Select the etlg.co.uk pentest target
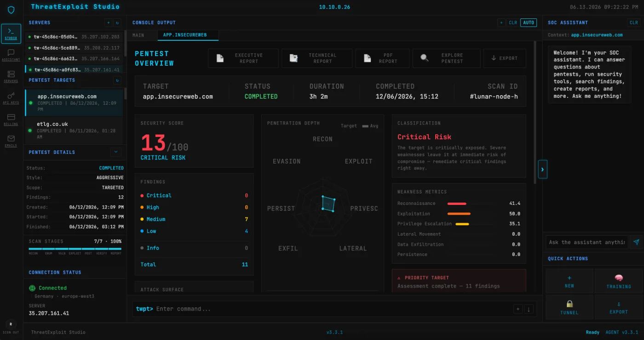Viewport: 644px width, 340px height. [x=74, y=130]
